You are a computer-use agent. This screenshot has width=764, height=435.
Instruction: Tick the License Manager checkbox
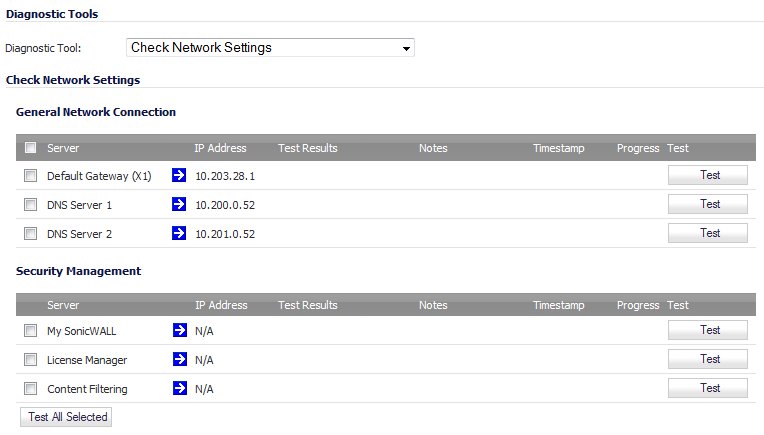tap(30, 360)
